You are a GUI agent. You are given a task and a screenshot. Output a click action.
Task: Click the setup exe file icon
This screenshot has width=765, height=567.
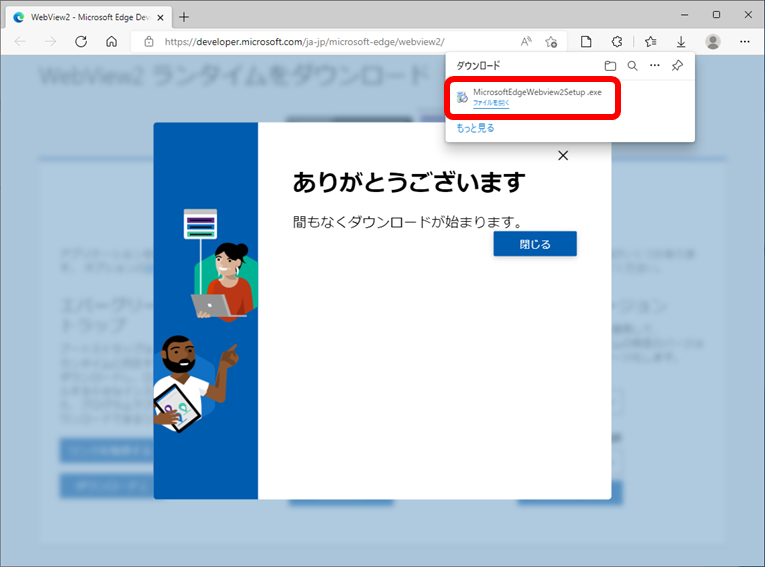point(462,97)
